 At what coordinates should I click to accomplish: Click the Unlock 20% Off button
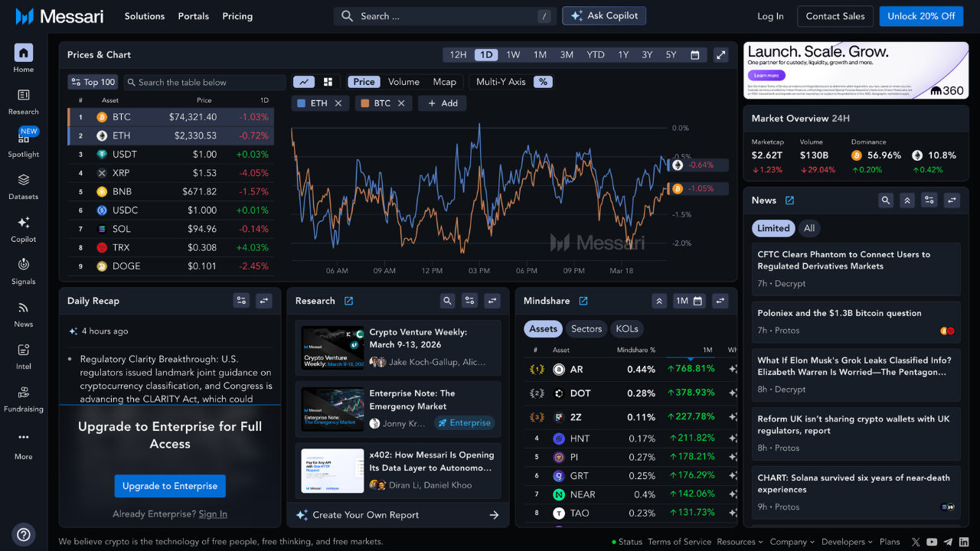(921, 16)
